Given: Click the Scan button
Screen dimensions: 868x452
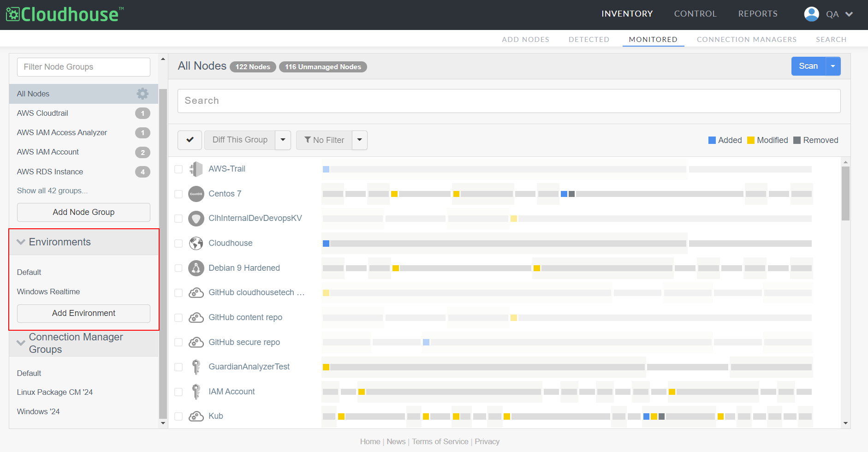Looking at the screenshot, I should point(809,66).
